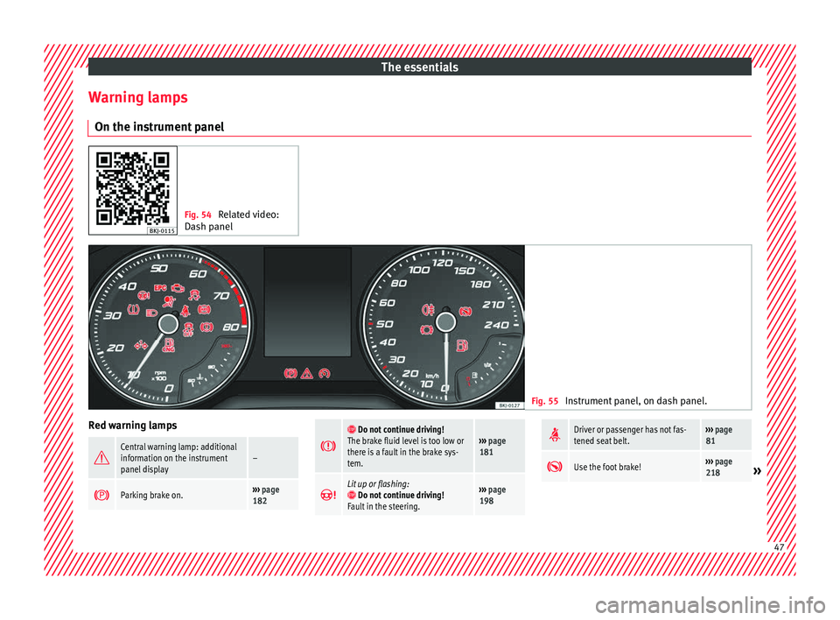This screenshot has width=840, height=620.
Task: Click the 'Parking brake on.' text
Action: (x=151, y=495)
